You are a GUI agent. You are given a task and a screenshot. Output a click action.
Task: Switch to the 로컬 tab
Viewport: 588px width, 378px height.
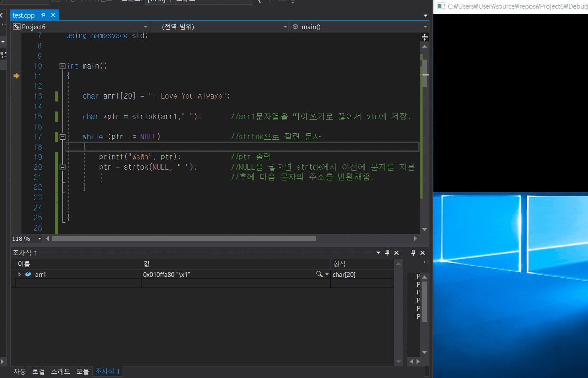pyautogui.click(x=38, y=371)
